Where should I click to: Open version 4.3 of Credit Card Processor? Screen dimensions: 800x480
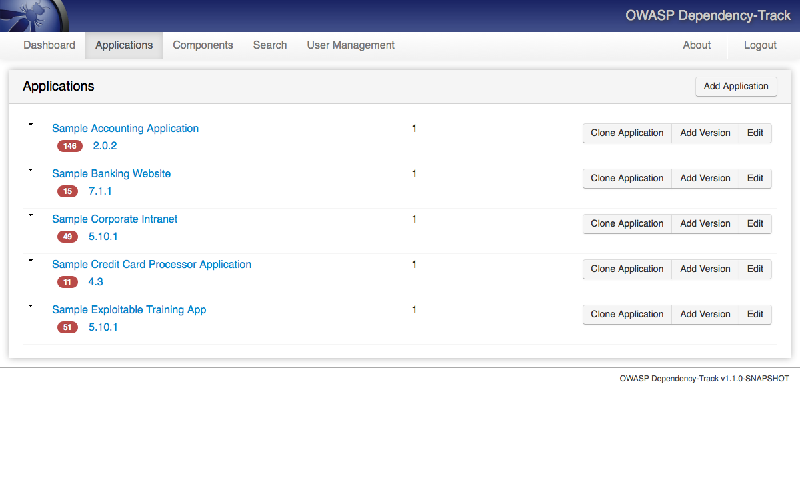pos(95,282)
